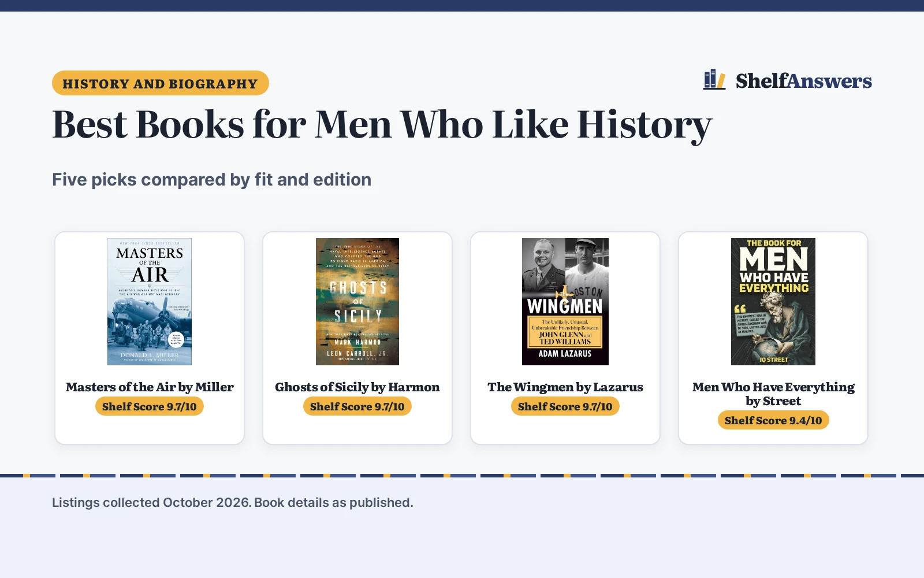Select the History and Biography category tag
The width and height of the screenshot is (924, 578).
click(161, 83)
